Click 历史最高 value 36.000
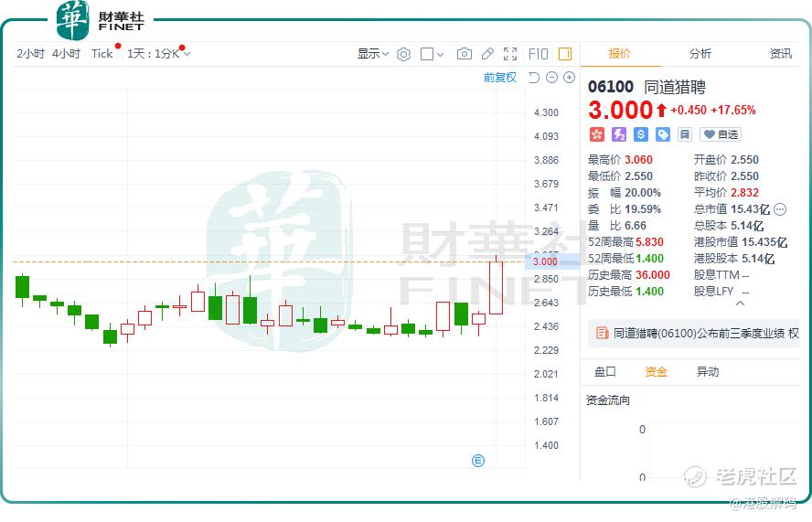The height and width of the screenshot is (522, 812). coord(653,275)
